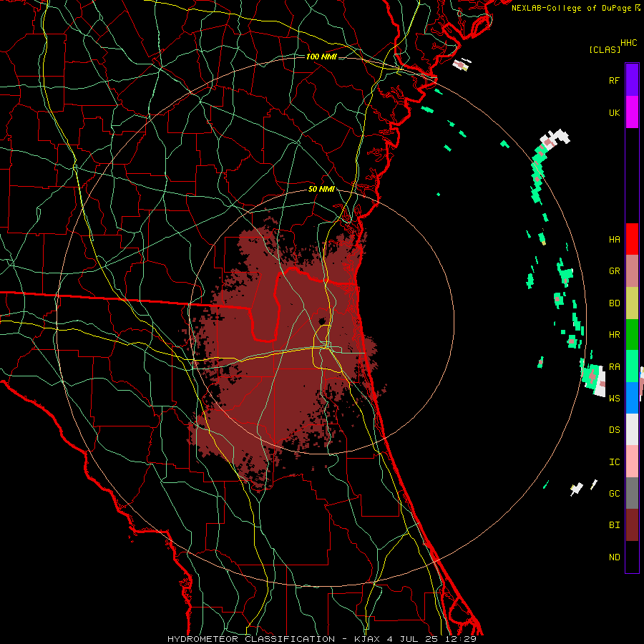
Task: Click the BI legend label
Action: click(614, 525)
